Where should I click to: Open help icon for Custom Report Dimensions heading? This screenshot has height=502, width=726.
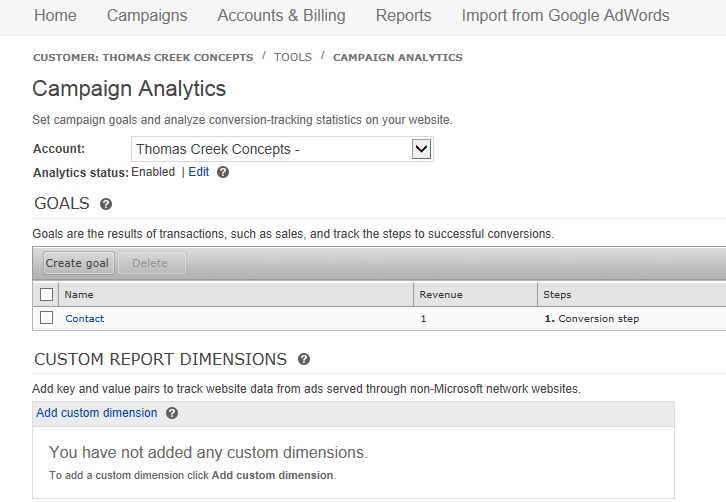coord(304,359)
